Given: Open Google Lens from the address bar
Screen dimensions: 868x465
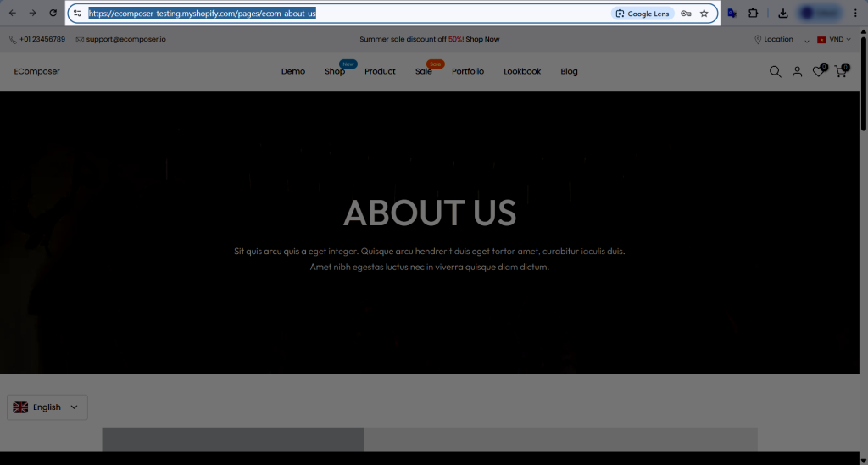Looking at the screenshot, I should (x=643, y=14).
